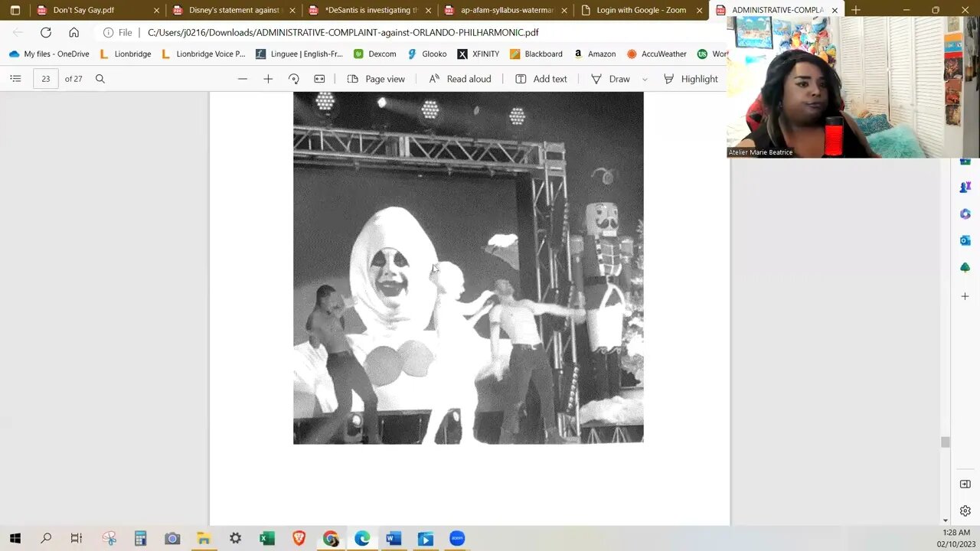Add an app to Edge sidebar
Image resolution: width=980 pixels, height=551 pixels.
[965, 296]
